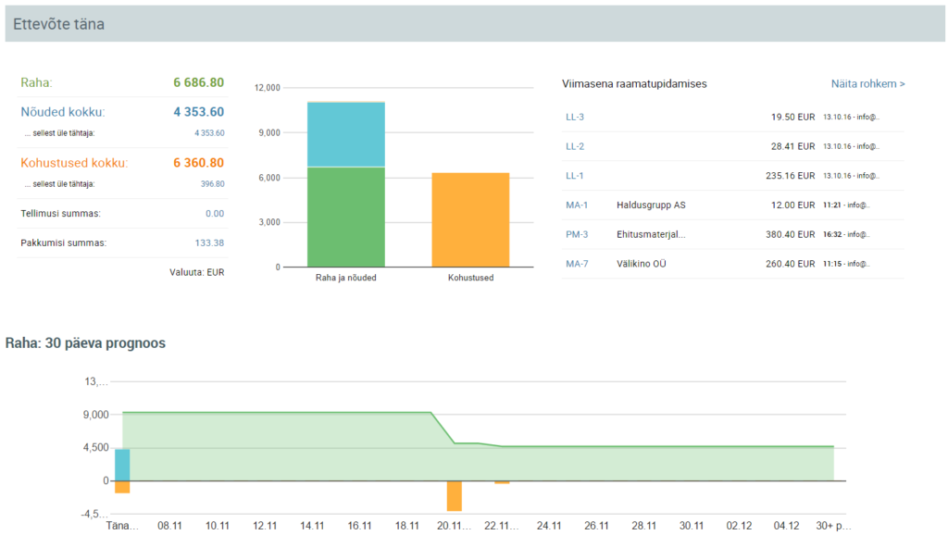Click the 28.41 EUR amount

click(792, 146)
